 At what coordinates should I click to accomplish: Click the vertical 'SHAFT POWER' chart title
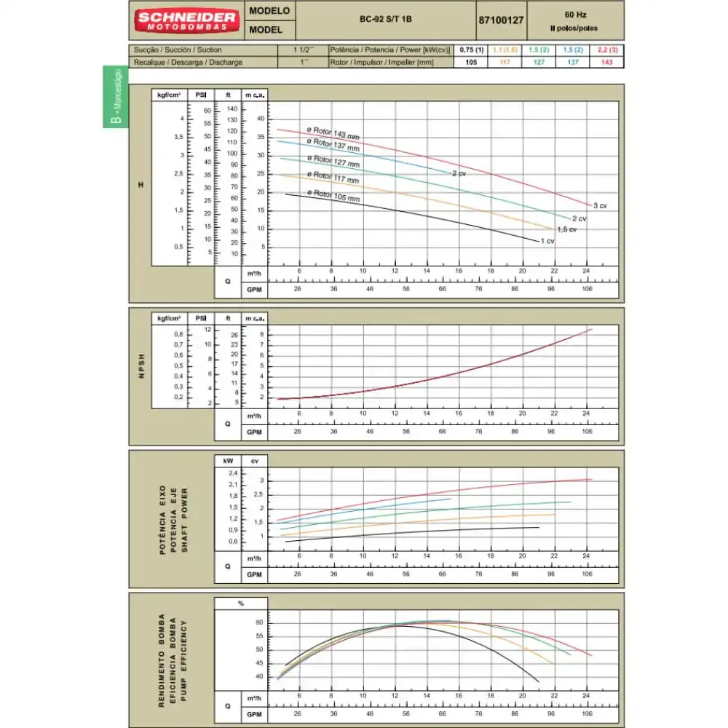pyautogui.click(x=184, y=520)
